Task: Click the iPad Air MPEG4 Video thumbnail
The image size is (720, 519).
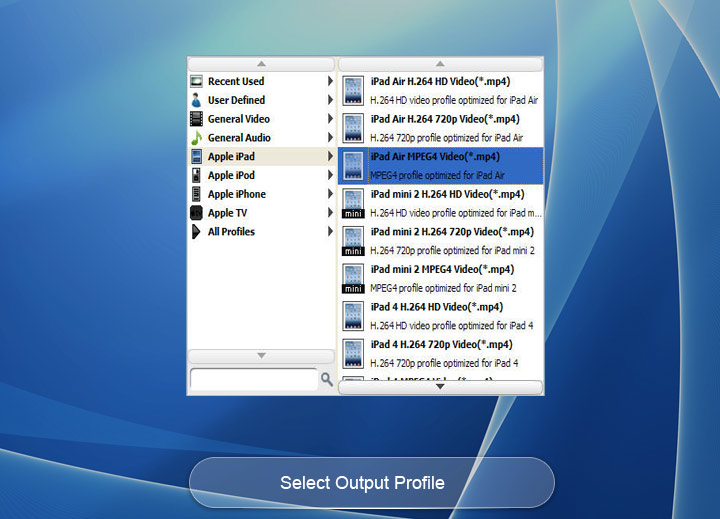Action: click(353, 166)
